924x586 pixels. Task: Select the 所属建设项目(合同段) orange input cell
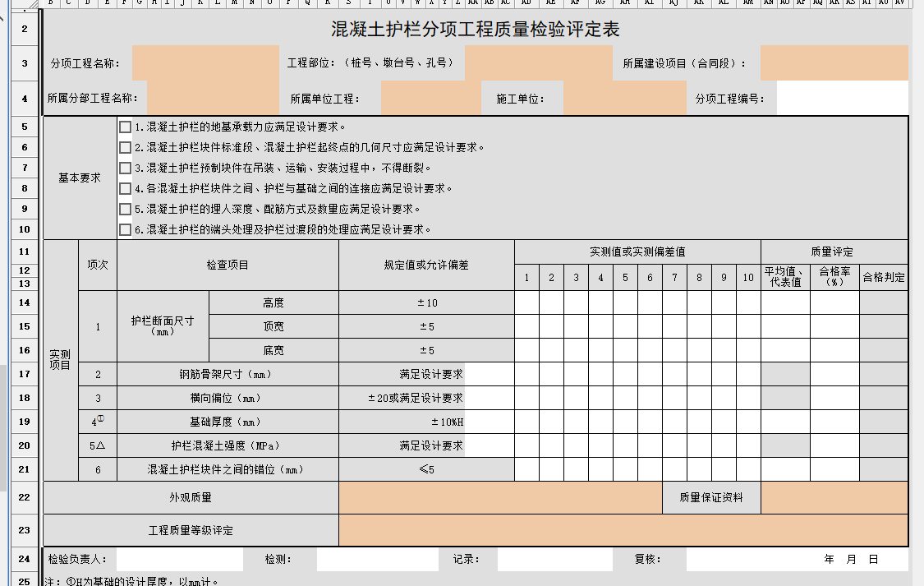point(834,63)
